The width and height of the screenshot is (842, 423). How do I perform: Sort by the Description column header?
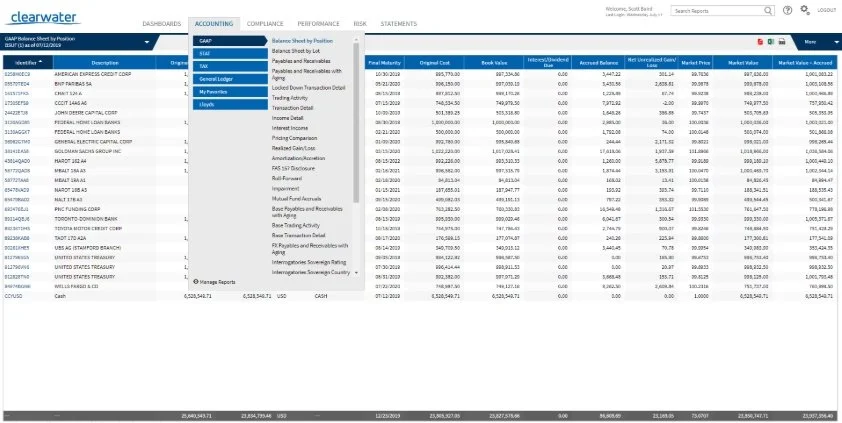[105, 63]
